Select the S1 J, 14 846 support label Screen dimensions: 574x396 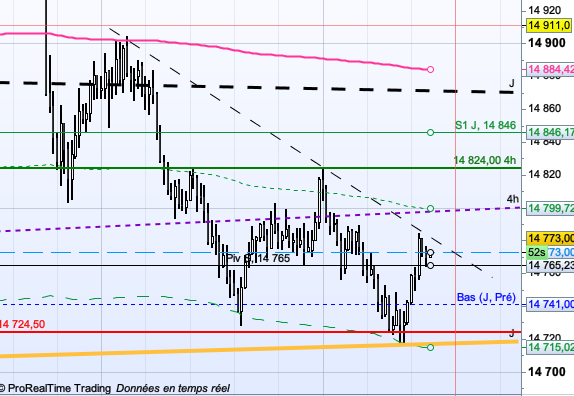pos(485,125)
